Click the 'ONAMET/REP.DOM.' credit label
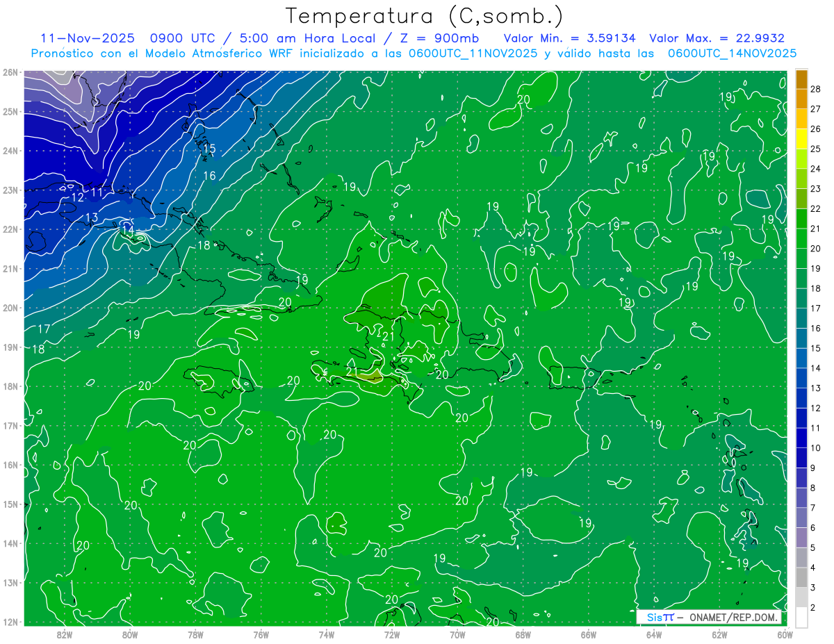 click(x=735, y=618)
